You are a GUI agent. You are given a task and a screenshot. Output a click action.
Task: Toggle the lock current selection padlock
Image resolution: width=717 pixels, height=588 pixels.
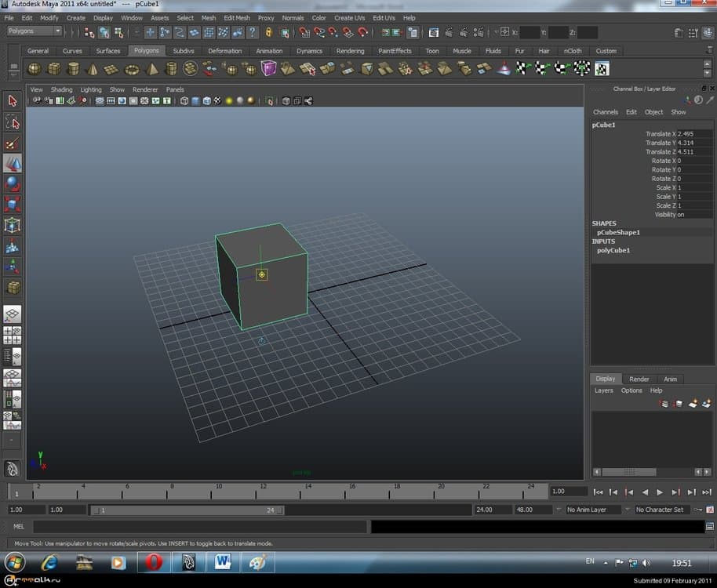pyautogui.click(x=268, y=32)
